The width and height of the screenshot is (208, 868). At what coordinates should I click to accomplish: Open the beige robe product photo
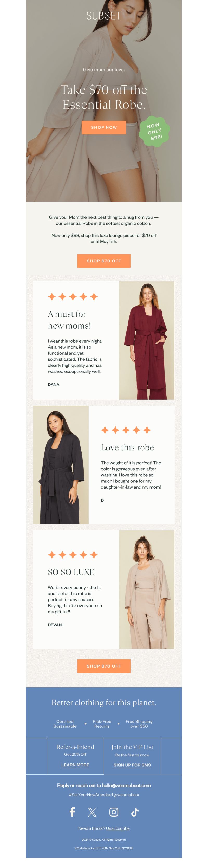pyautogui.click(x=147, y=590)
